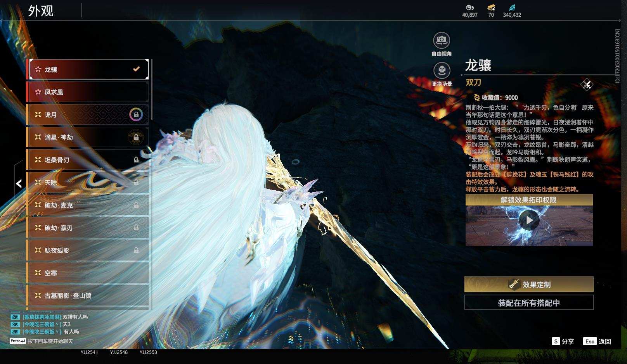Click the YJJ2541 label at bottom
627x364 pixels.
[89, 352]
